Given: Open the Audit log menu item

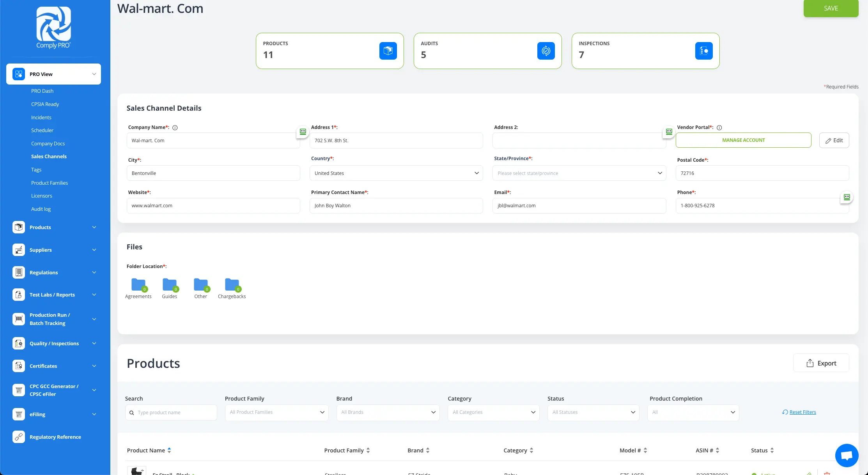Looking at the screenshot, I should coord(41,209).
